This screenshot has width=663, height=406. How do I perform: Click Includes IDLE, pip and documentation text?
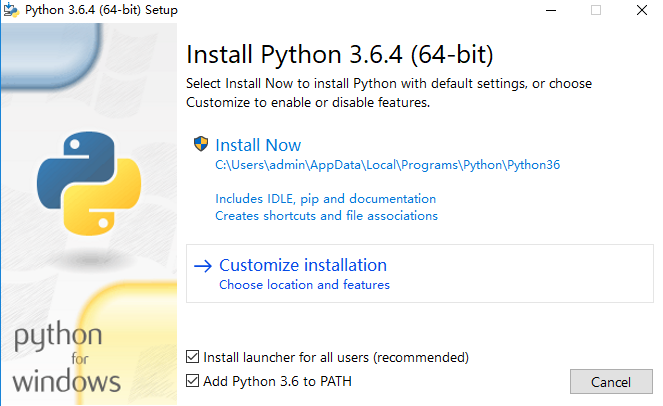point(325,199)
